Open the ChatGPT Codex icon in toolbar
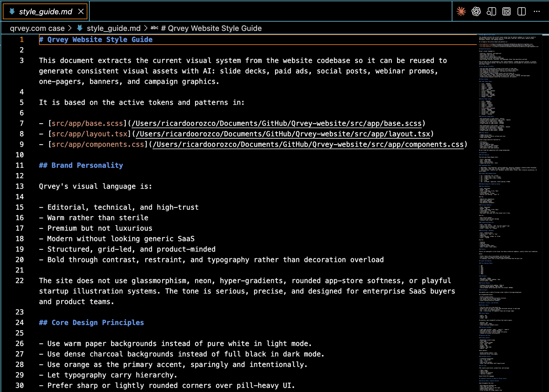This screenshot has width=549, height=392. coord(476,11)
